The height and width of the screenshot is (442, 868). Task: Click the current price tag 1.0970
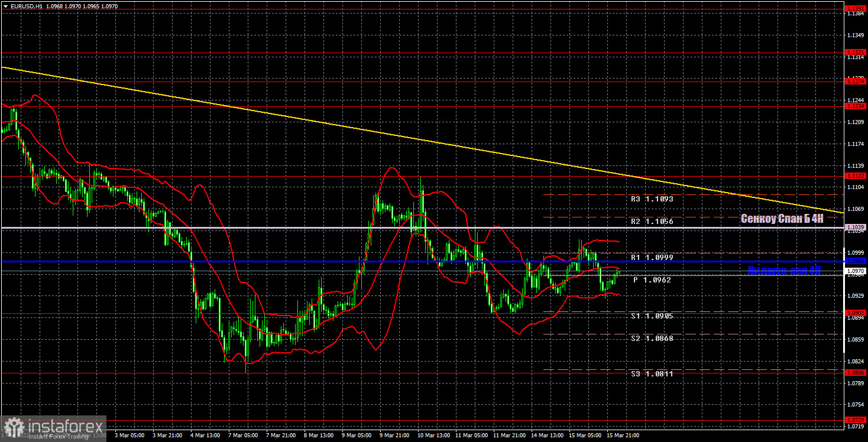tap(856, 271)
